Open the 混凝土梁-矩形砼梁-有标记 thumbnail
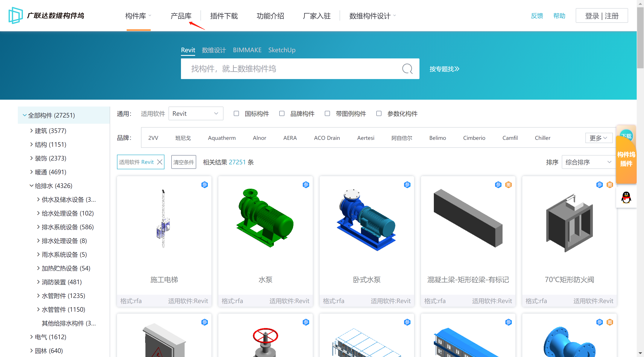This screenshot has height=357, width=644. (x=468, y=218)
